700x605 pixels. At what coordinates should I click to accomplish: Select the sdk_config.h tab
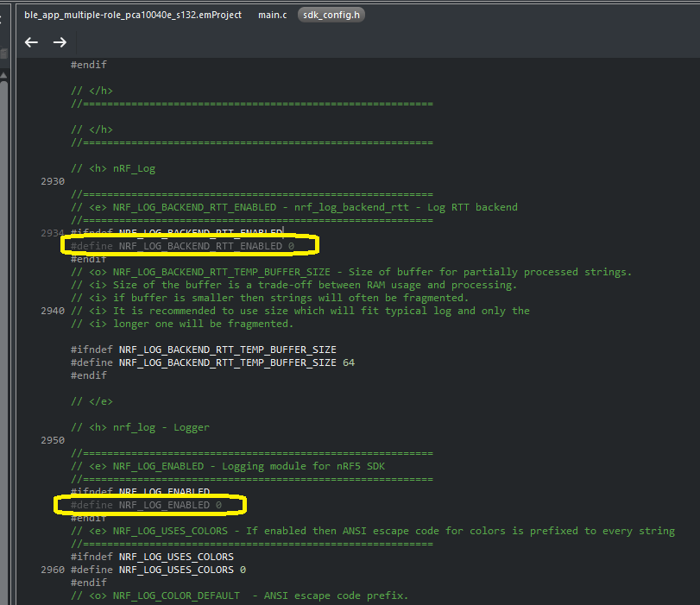tap(332, 16)
